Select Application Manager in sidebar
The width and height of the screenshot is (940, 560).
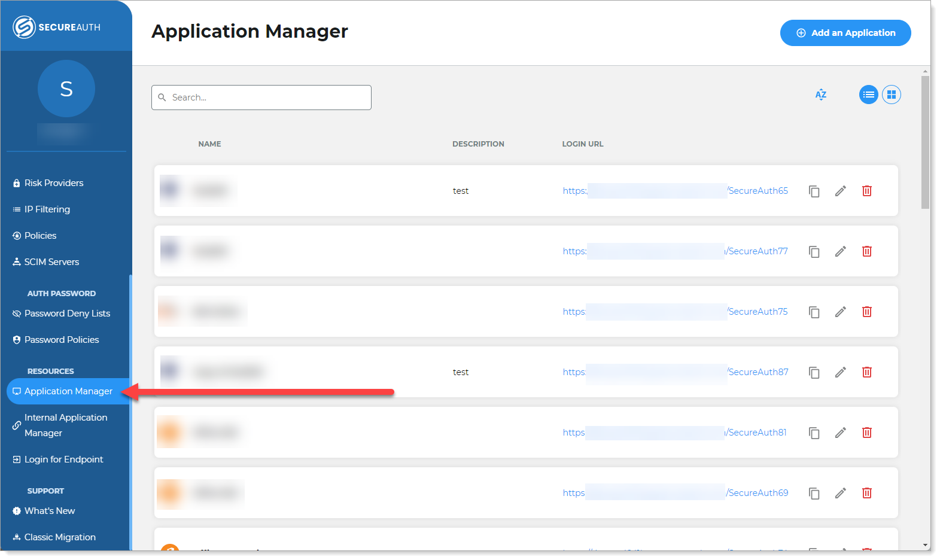tap(68, 391)
